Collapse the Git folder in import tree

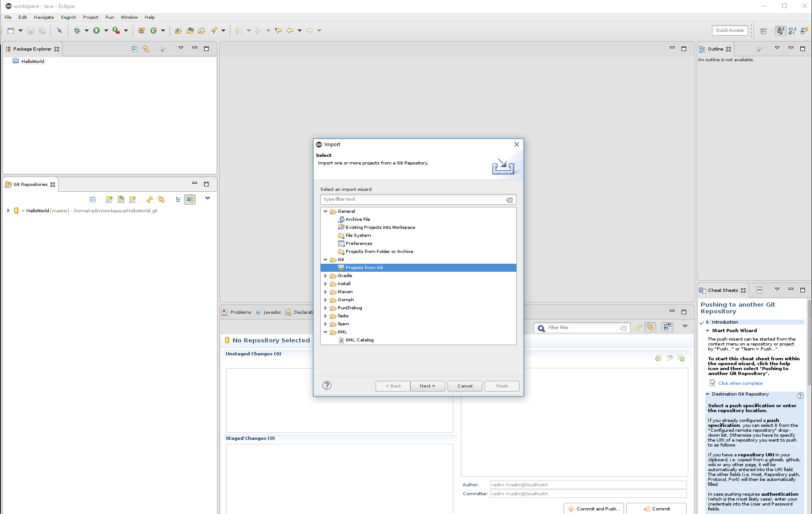(x=326, y=260)
